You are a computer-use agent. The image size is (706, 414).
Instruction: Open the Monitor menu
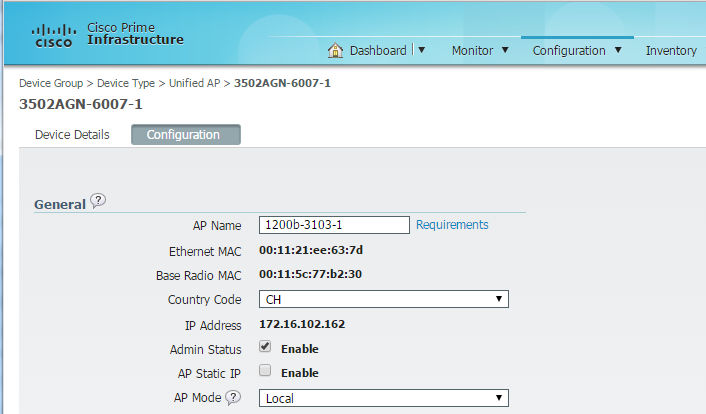pos(472,50)
